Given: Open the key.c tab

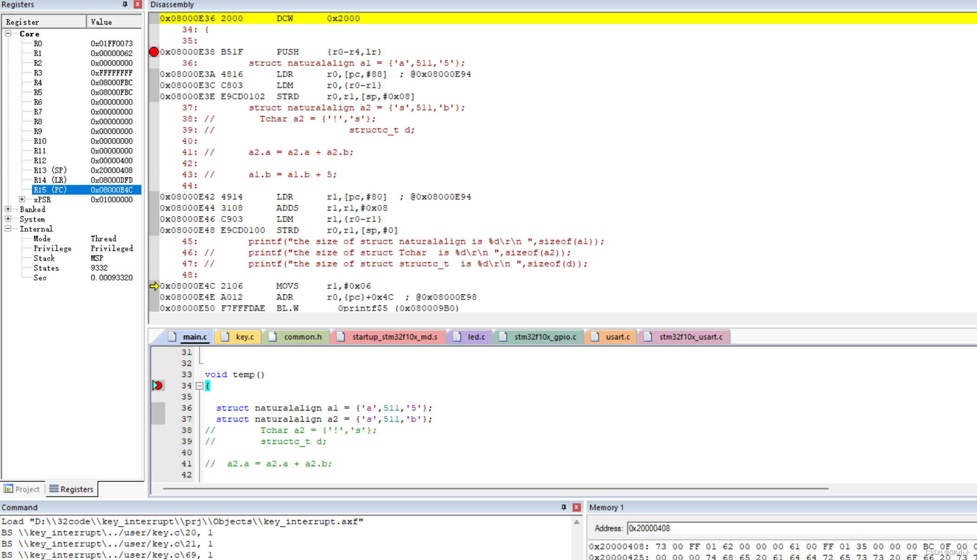Looking at the screenshot, I should click(238, 337).
